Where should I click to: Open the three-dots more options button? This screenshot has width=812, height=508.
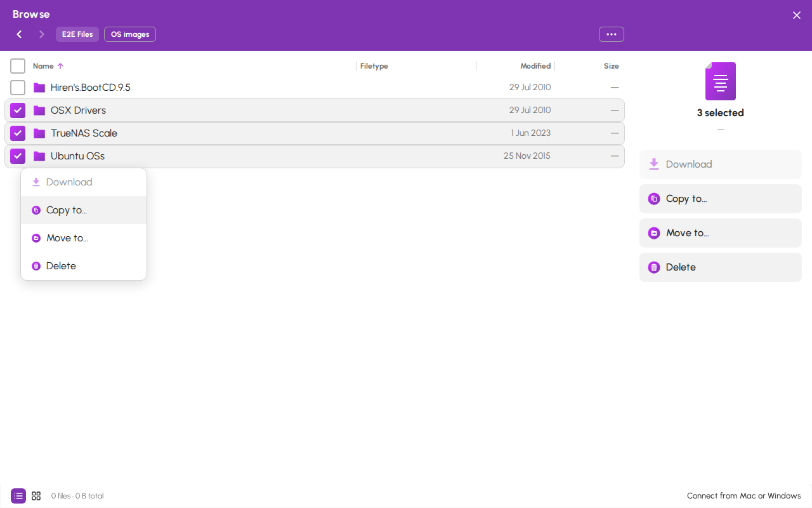pyautogui.click(x=612, y=34)
